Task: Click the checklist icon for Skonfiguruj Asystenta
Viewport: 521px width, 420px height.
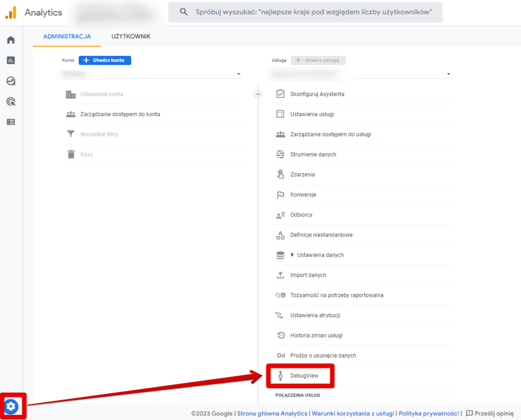Action: click(x=280, y=94)
